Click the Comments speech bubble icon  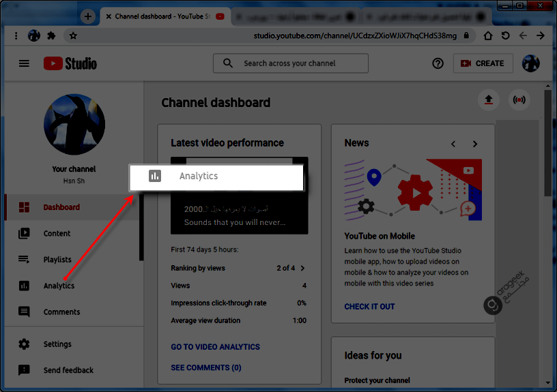[24, 312]
